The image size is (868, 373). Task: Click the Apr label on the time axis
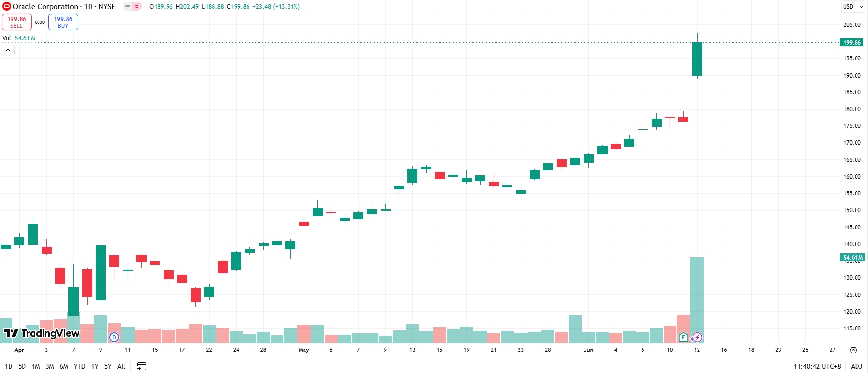tap(19, 350)
